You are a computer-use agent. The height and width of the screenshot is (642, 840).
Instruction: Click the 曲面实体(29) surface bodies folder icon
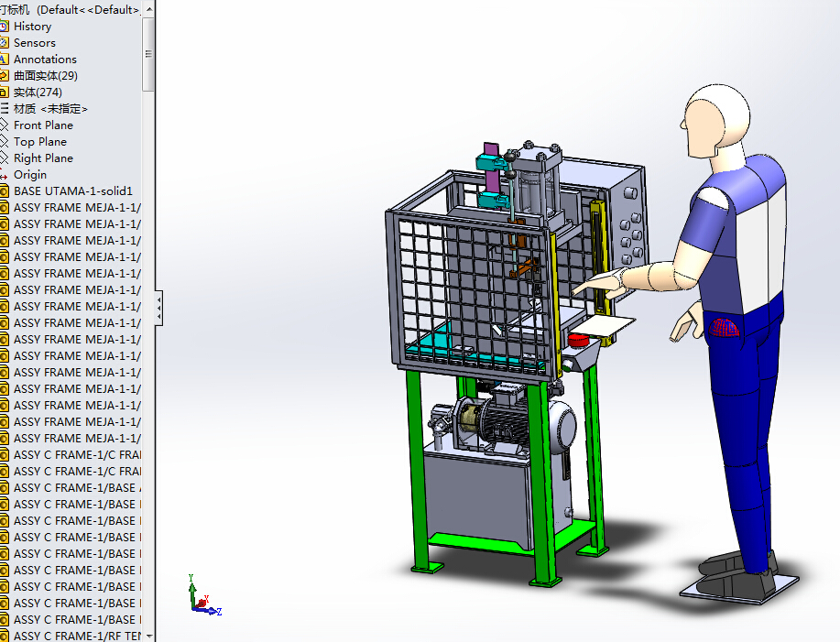[x=4, y=75]
